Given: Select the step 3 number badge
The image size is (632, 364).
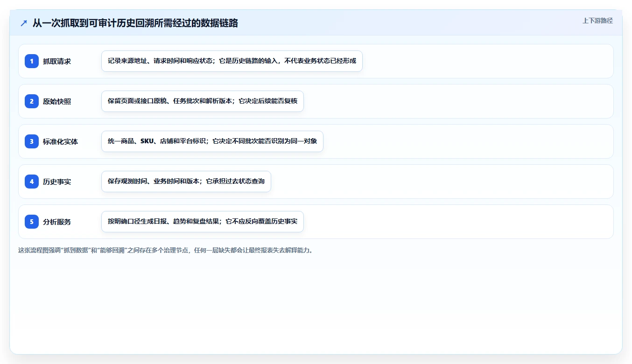Looking at the screenshot, I should click(32, 141).
